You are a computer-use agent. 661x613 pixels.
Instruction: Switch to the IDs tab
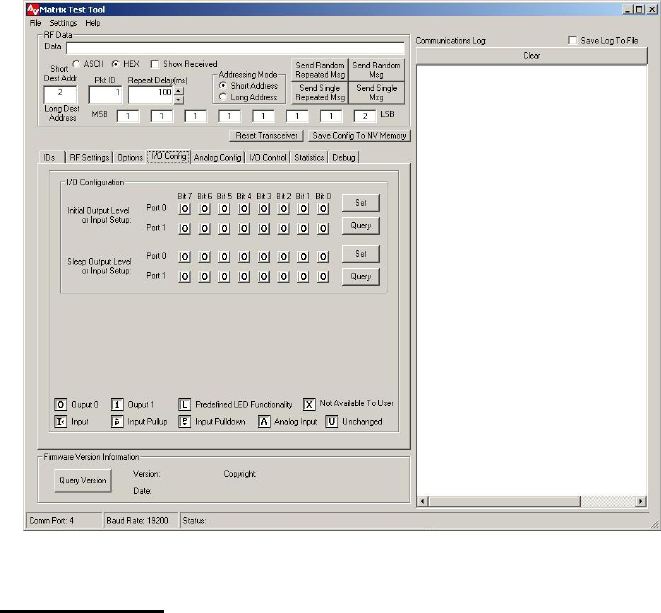(x=51, y=157)
